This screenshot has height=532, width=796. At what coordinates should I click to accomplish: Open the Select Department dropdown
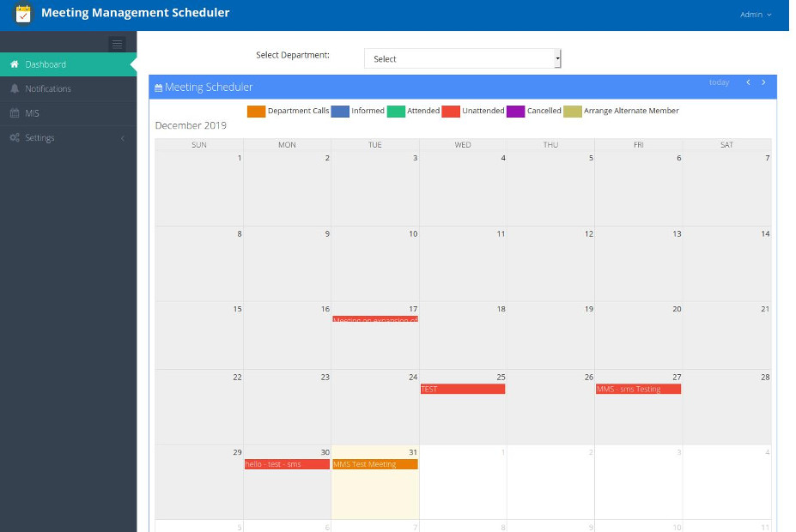(462, 58)
